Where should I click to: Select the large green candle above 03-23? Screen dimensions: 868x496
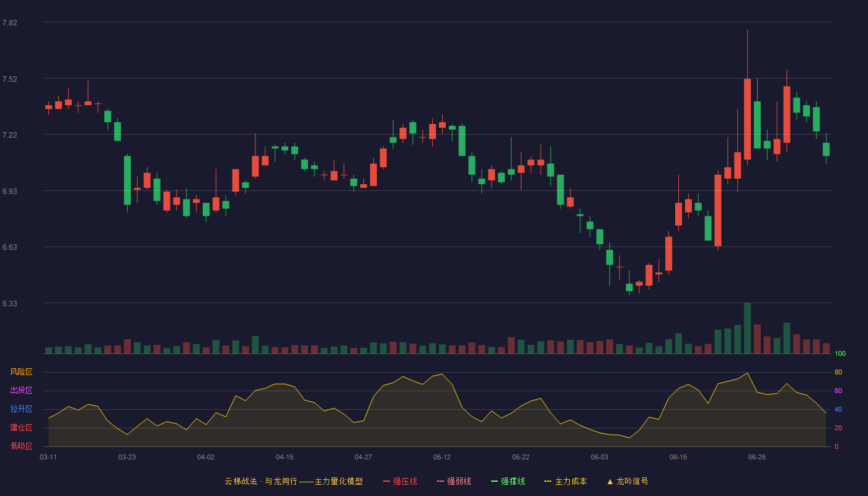click(127, 180)
